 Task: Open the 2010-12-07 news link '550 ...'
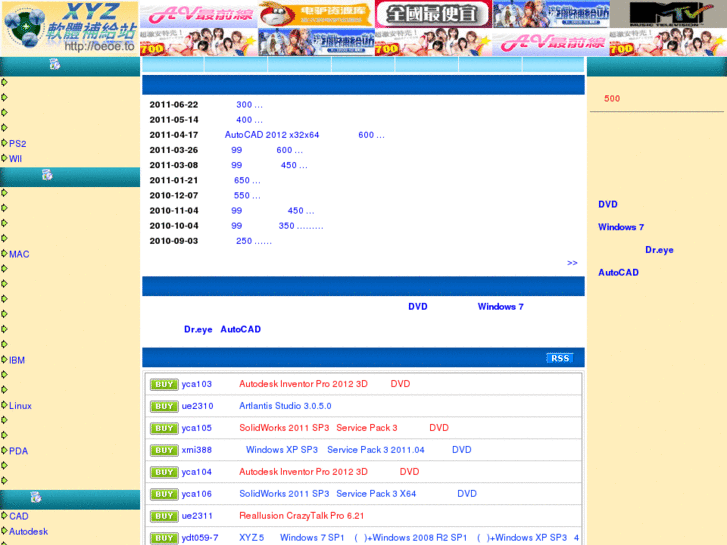pyautogui.click(x=247, y=195)
